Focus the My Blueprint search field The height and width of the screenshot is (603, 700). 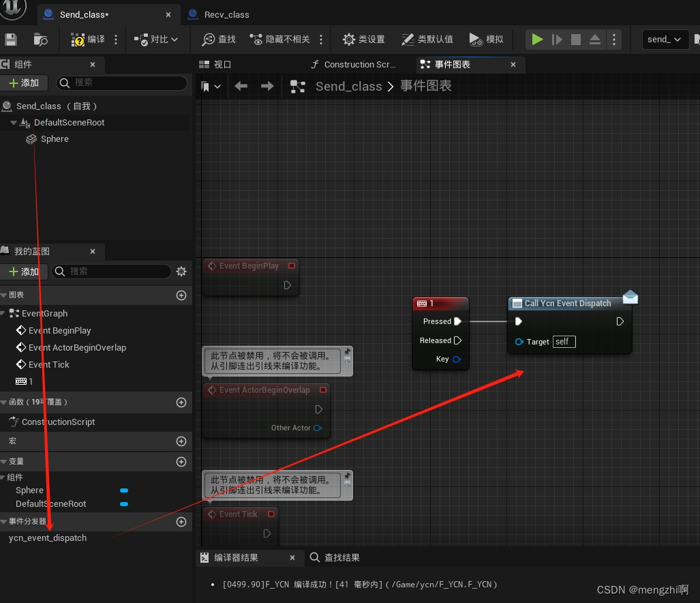tap(112, 271)
